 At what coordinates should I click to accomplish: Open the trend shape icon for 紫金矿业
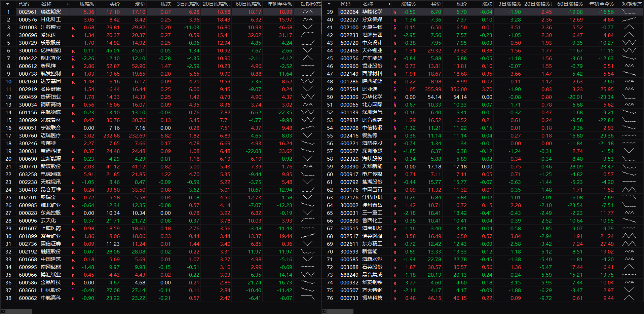pos(308,236)
